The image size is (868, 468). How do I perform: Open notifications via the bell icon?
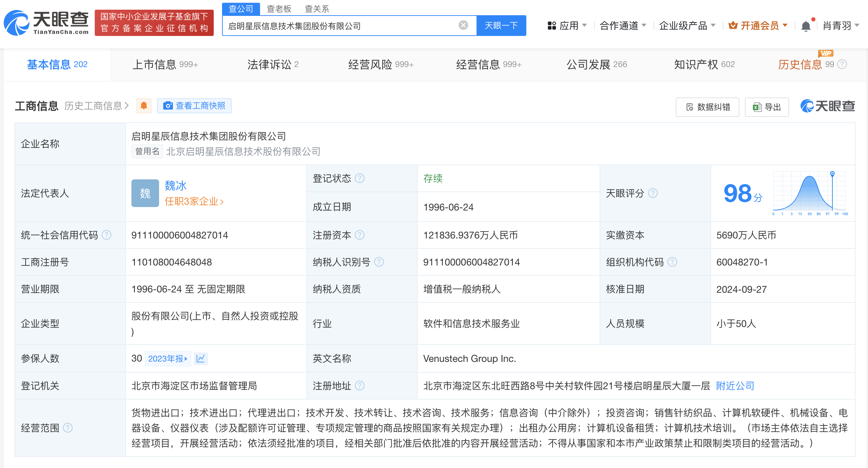tap(806, 26)
